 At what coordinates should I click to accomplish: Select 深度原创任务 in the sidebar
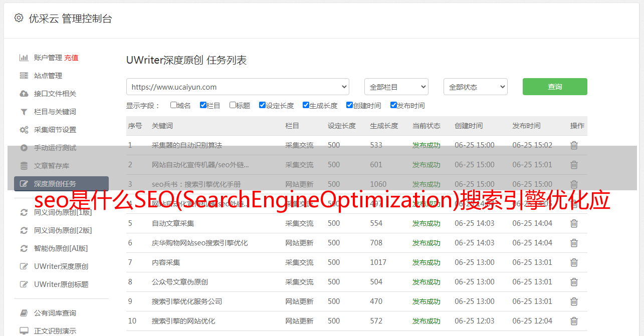61,184
